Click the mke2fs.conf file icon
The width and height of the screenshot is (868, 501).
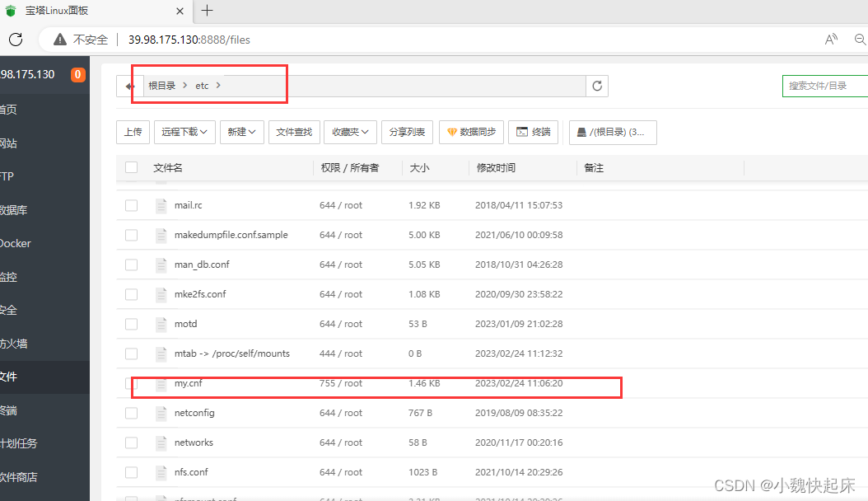tap(161, 294)
